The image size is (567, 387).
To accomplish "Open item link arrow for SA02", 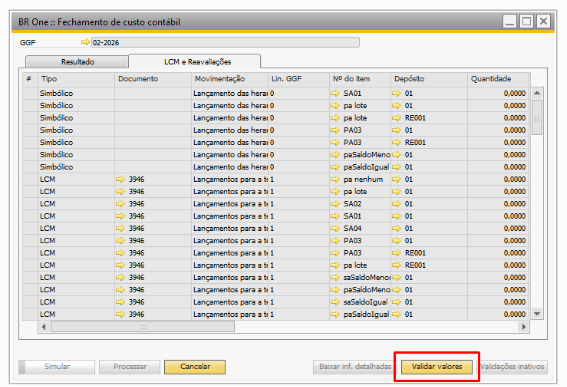I will pos(335,204).
